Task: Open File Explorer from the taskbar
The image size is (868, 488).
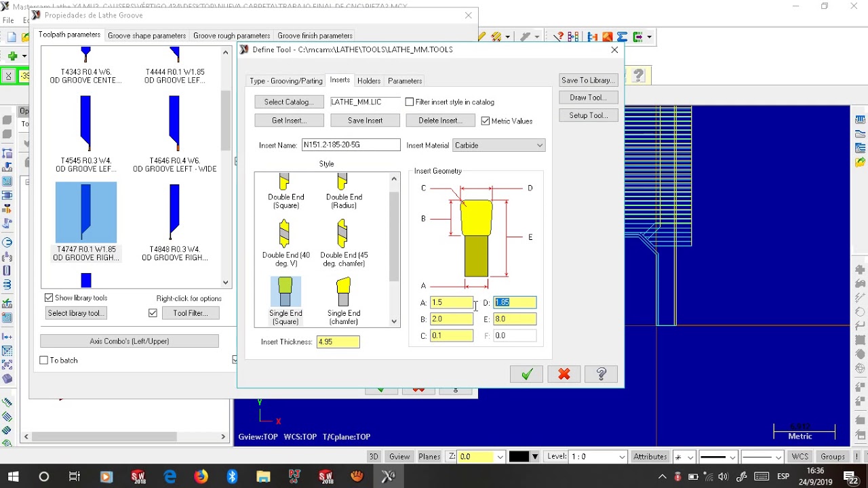Action: pos(263,476)
